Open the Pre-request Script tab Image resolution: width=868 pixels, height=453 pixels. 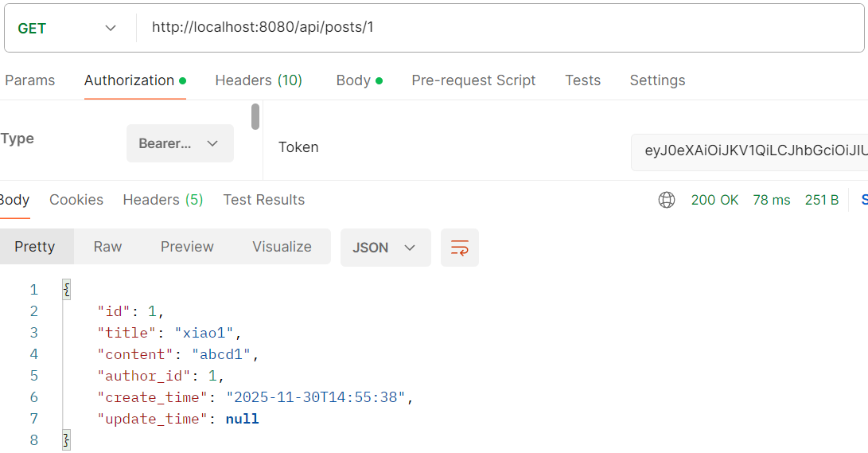[473, 80]
